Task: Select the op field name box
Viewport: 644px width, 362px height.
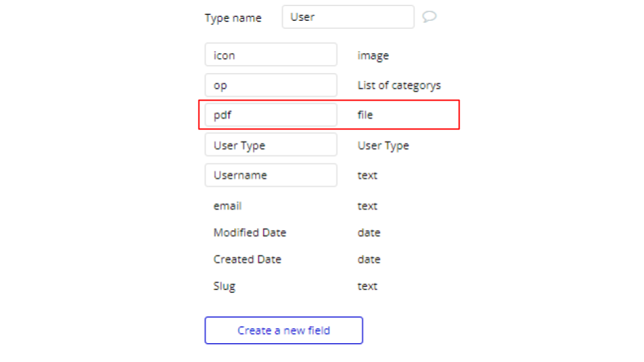Action: pyautogui.click(x=271, y=85)
